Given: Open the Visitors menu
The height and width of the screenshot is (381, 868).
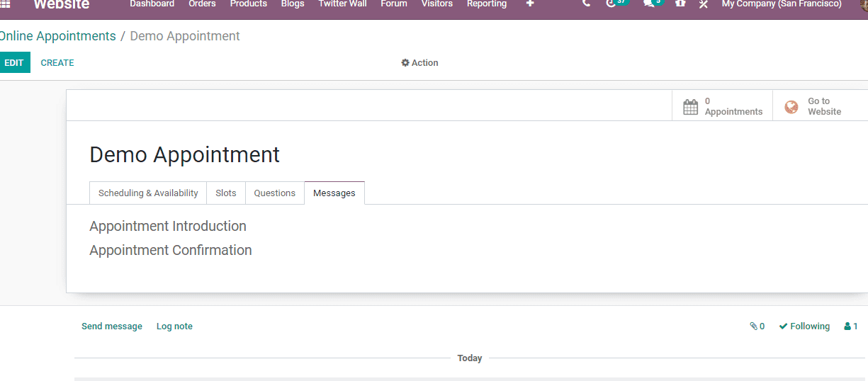Looking at the screenshot, I should tap(437, 4).
